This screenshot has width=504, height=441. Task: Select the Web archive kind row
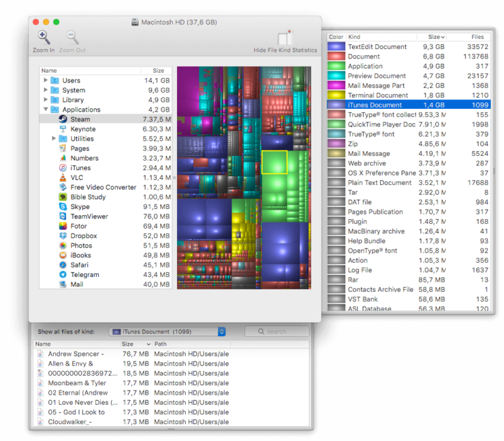(x=409, y=163)
